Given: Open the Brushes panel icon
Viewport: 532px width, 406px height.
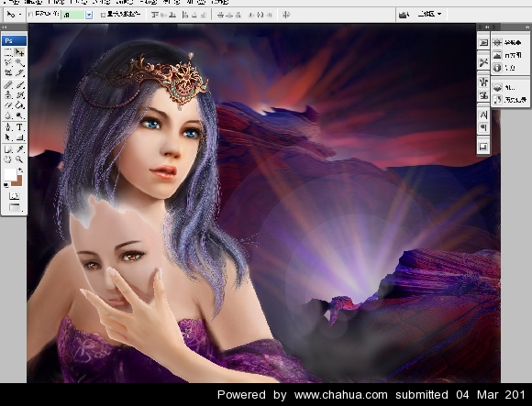Looking at the screenshot, I should [483, 82].
